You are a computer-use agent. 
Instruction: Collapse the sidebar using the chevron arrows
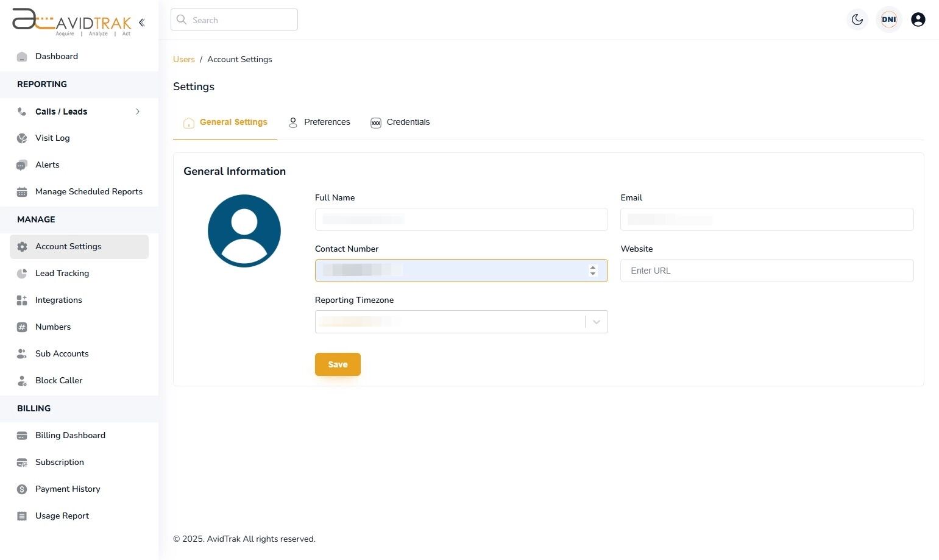pyautogui.click(x=141, y=22)
